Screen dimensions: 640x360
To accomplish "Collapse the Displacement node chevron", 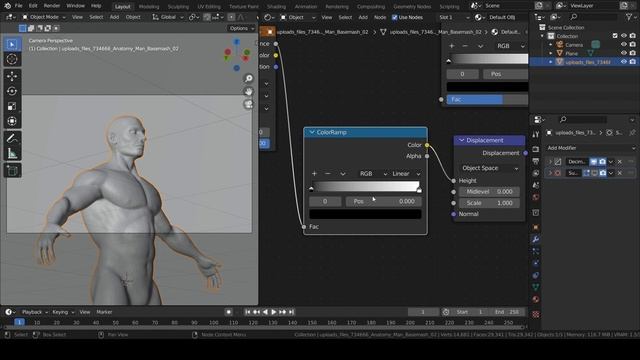I will click(462, 140).
